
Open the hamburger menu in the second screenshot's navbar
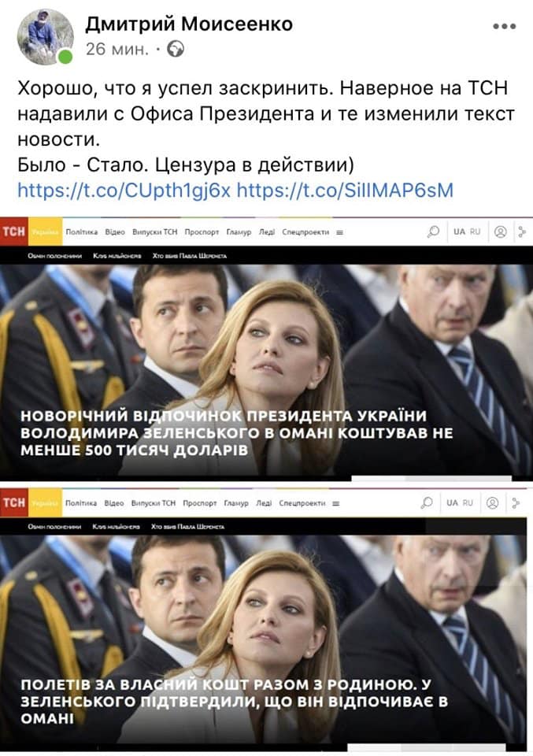(x=336, y=503)
